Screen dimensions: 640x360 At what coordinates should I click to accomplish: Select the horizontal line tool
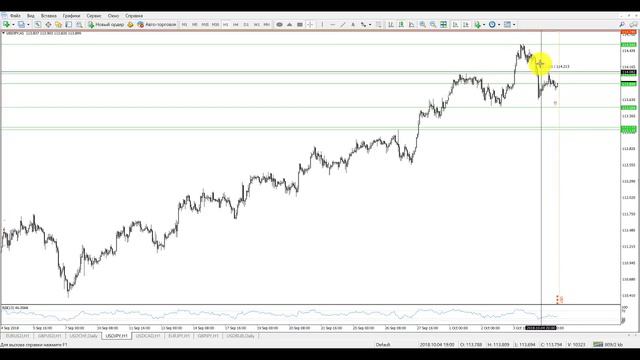(332, 24)
